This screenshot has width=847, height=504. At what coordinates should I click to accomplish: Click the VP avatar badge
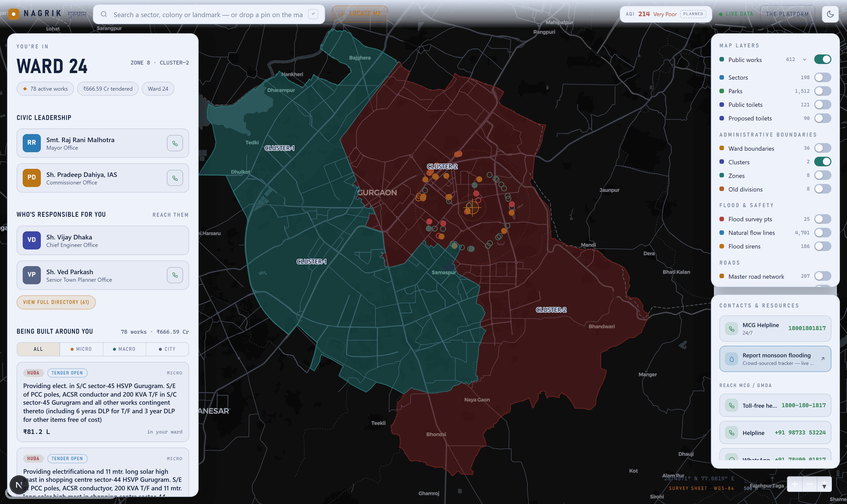32,275
